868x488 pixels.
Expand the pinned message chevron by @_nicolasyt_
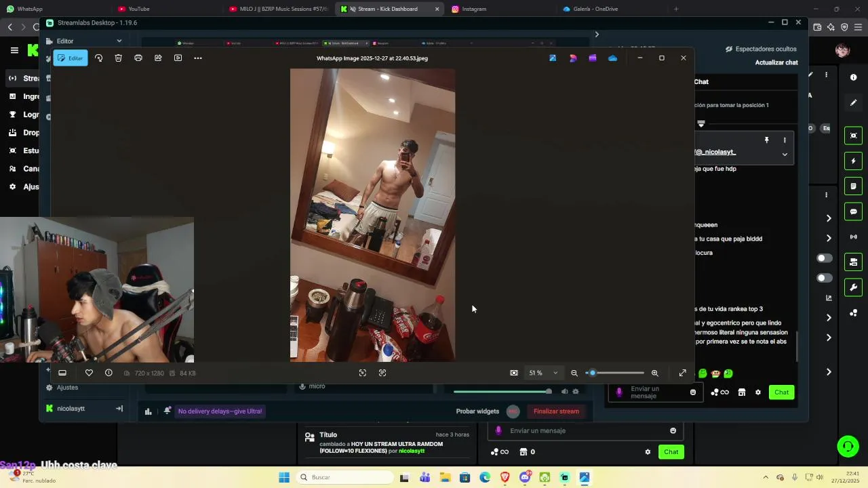[x=785, y=154]
